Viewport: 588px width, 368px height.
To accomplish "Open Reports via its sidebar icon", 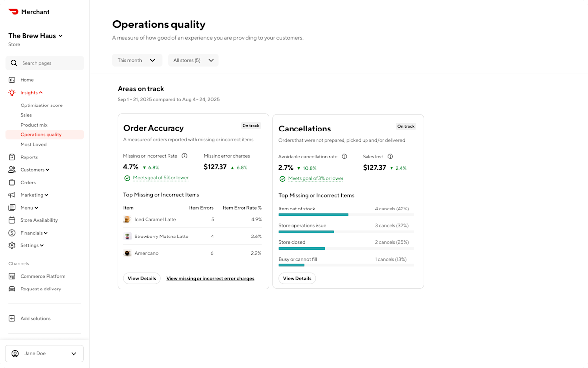I will pos(11,157).
